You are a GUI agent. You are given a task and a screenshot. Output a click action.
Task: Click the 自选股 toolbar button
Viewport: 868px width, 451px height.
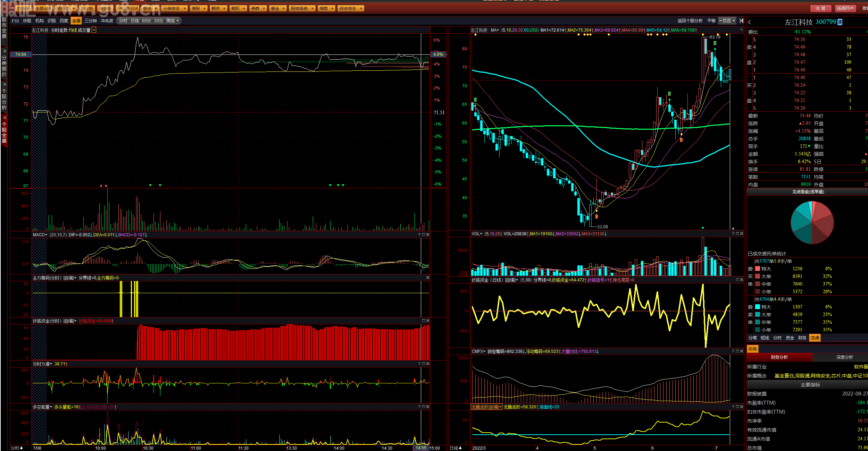24,8
